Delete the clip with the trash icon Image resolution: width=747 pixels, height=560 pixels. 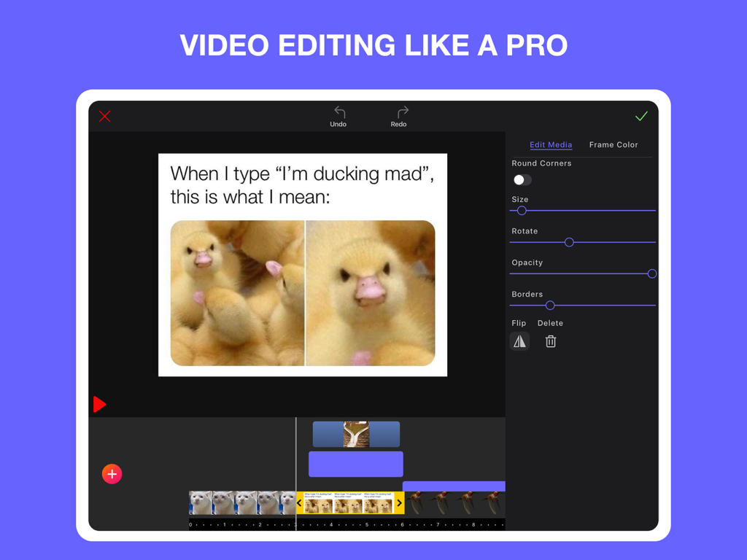click(550, 341)
